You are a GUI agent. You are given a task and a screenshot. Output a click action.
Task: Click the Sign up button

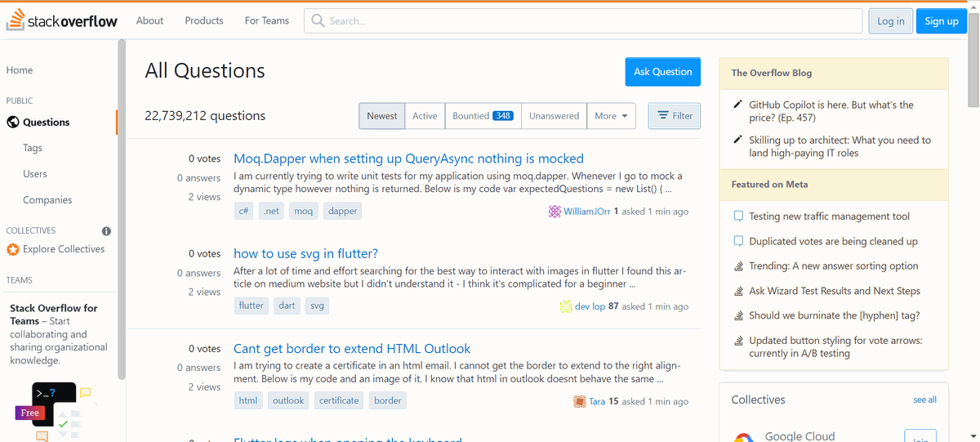[942, 21]
